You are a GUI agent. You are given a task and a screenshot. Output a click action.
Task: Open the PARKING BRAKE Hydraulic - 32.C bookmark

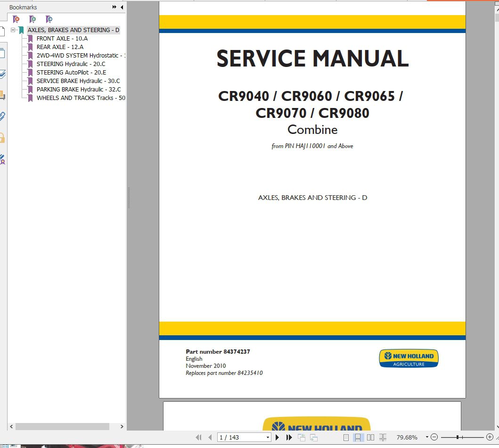(79, 90)
